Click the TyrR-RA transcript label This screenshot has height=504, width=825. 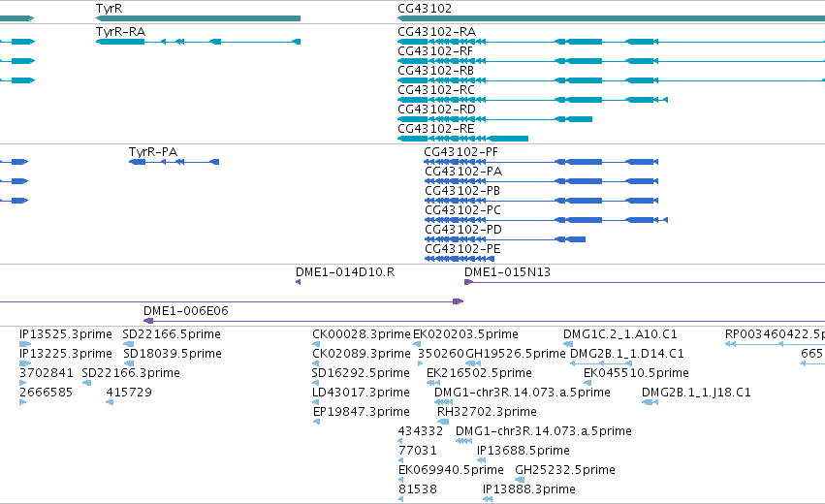click(x=120, y=32)
